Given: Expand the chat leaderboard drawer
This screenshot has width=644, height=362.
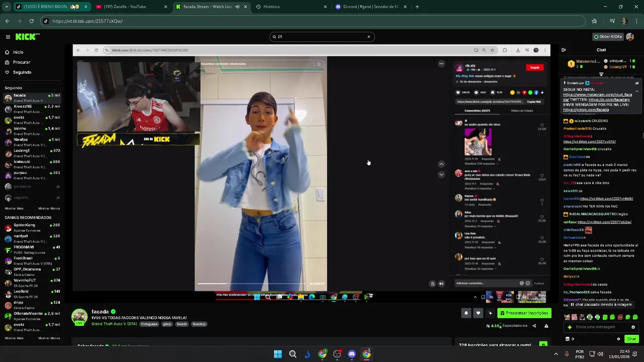Looking at the screenshot, I should pyautogui.click(x=601, y=74).
